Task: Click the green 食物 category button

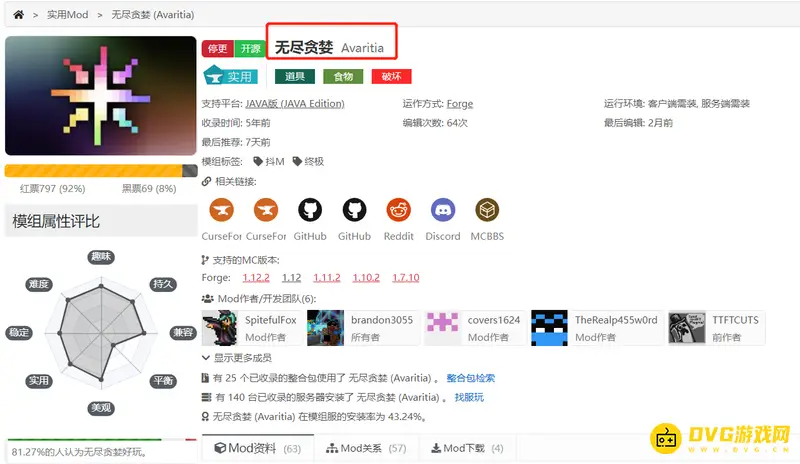Action: [x=343, y=76]
